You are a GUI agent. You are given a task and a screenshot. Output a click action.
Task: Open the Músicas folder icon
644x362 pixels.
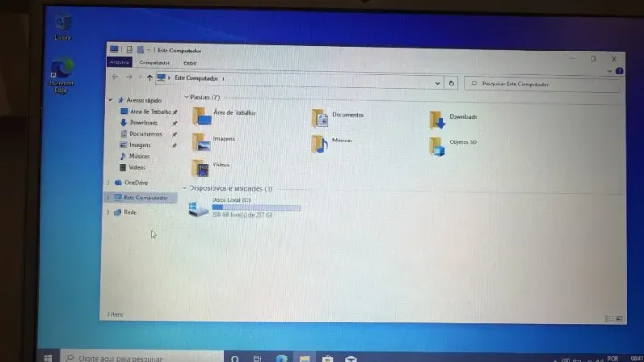click(319, 144)
